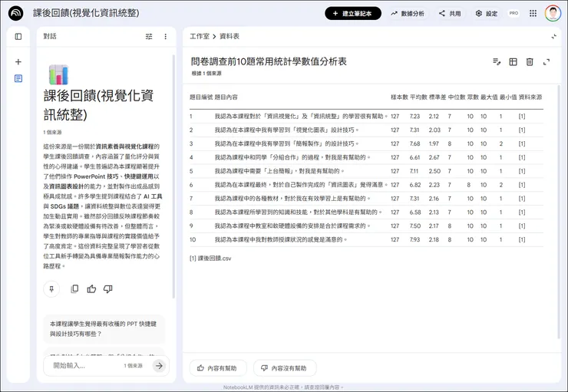Viewport: 568px width, 392px height.
Task: Click the 資料來源 column header
Action: [x=530, y=97]
